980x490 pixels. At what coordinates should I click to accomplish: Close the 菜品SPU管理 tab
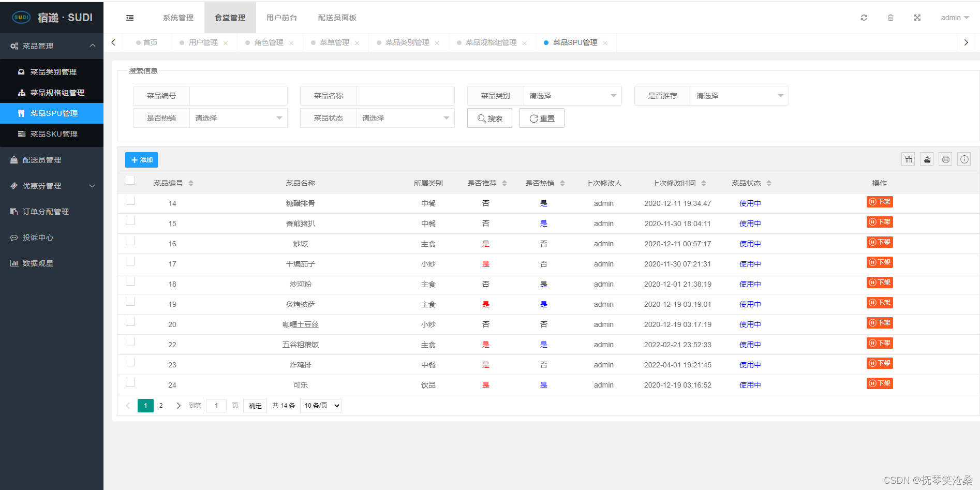(x=605, y=43)
